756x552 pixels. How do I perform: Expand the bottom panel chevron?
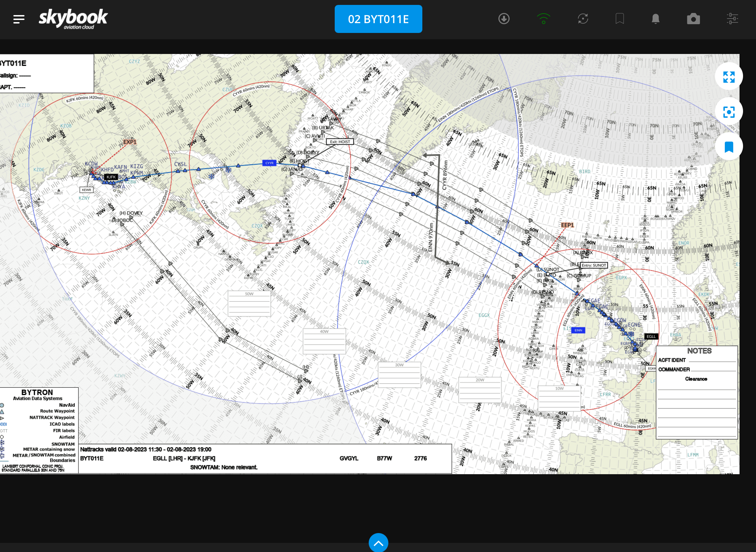tap(378, 543)
